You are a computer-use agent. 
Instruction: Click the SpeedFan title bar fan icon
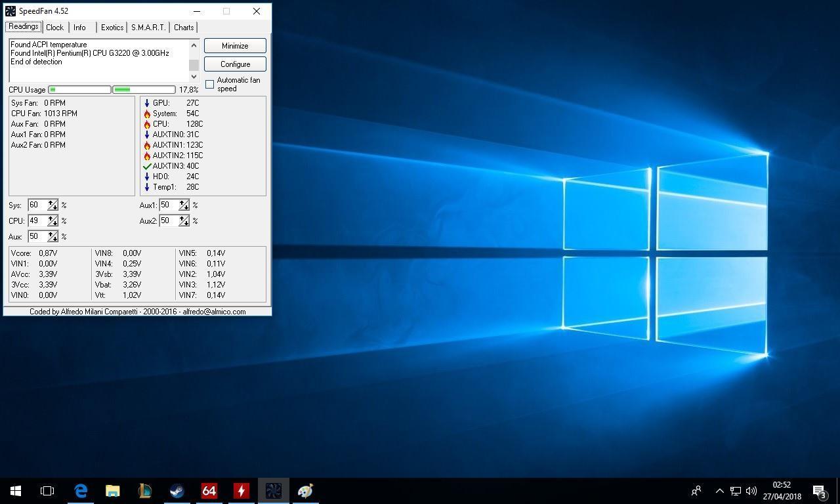click(x=10, y=11)
